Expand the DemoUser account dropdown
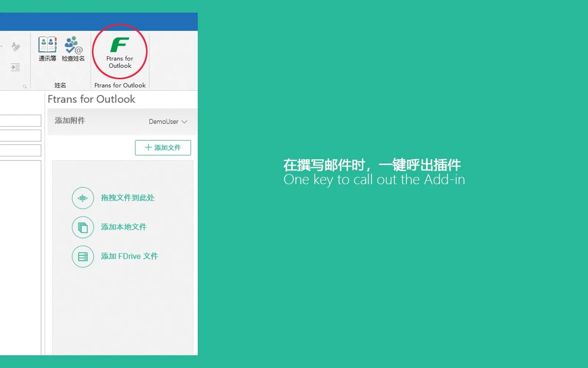The width and height of the screenshot is (588, 368). [168, 121]
